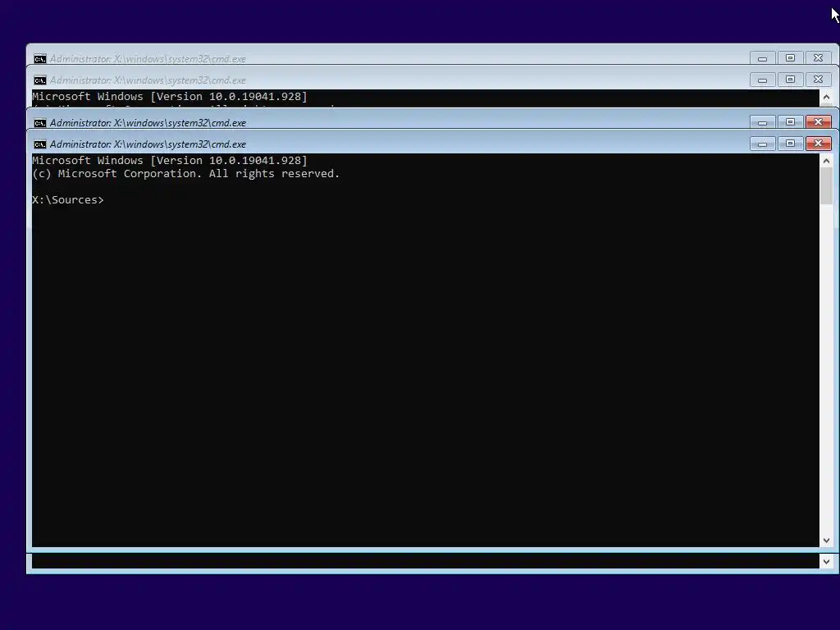
Task: Click the cmd icon of the window directly behind the front one
Action: (x=39, y=123)
